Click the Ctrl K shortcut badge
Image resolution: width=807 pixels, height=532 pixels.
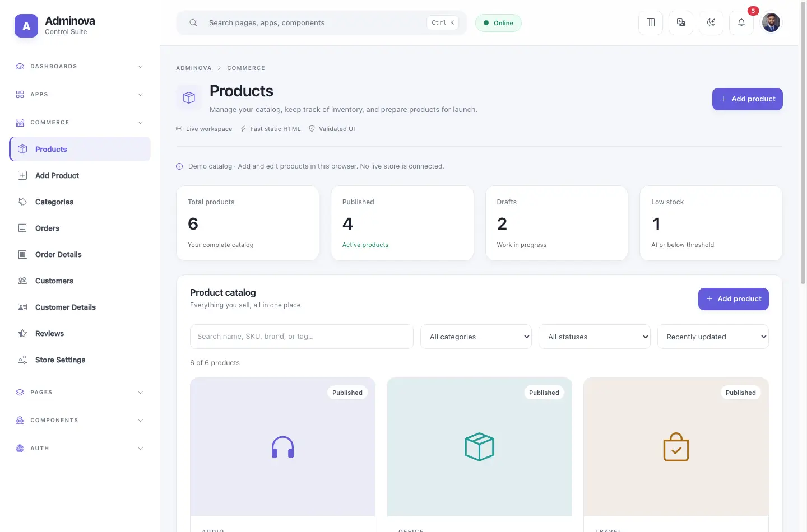(443, 23)
